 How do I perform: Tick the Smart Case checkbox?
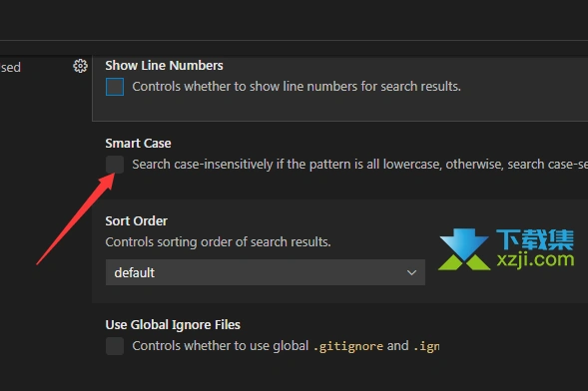click(x=115, y=165)
